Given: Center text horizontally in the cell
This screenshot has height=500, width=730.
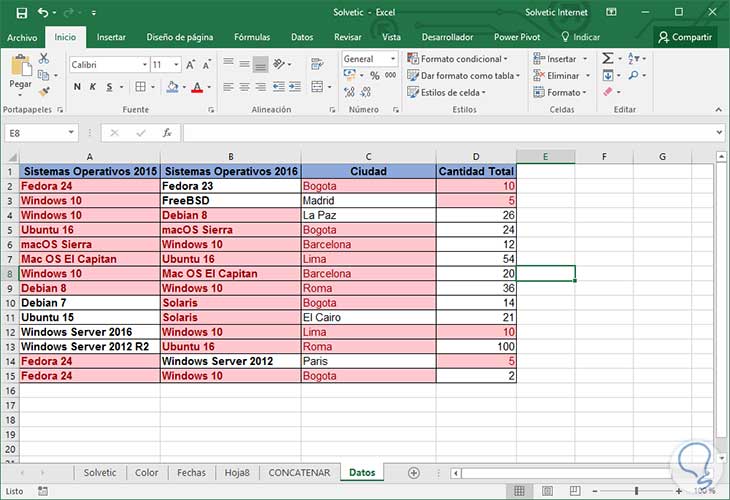Looking at the screenshot, I should point(244,87).
